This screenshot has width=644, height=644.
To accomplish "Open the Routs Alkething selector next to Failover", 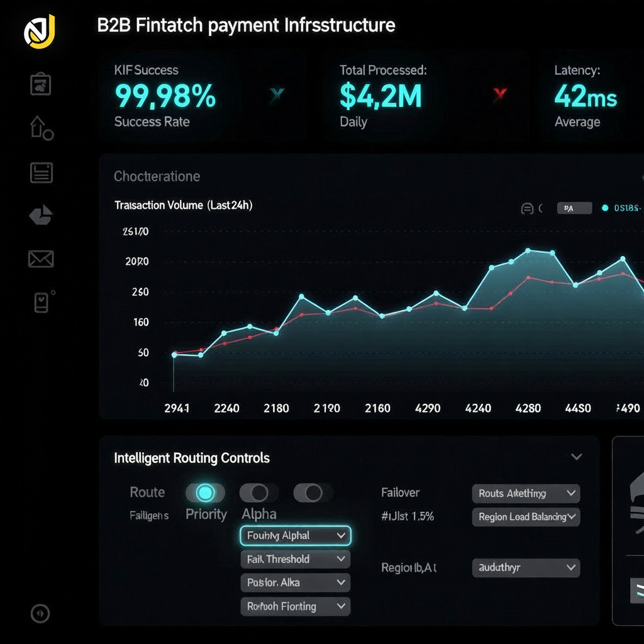I will pos(526,493).
